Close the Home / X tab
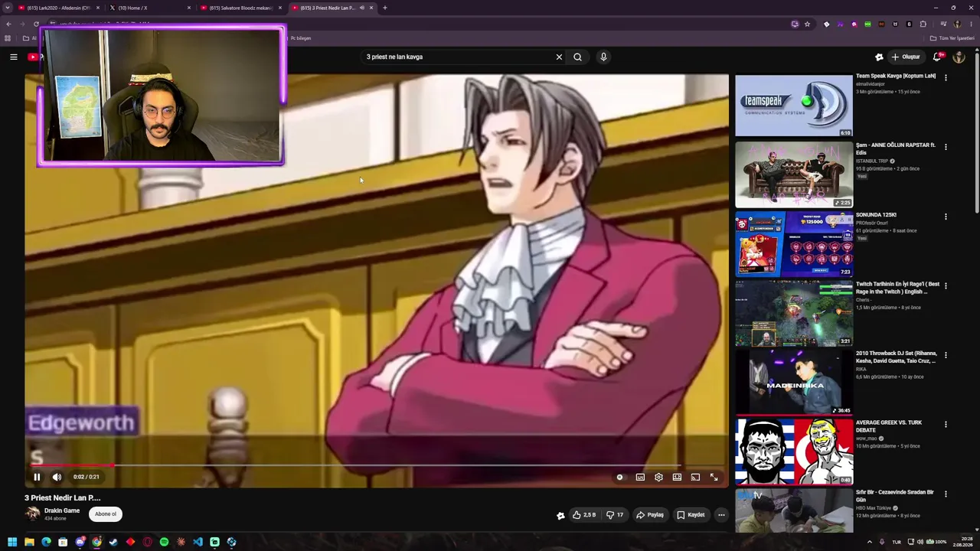This screenshot has width=980, height=551. tap(189, 8)
